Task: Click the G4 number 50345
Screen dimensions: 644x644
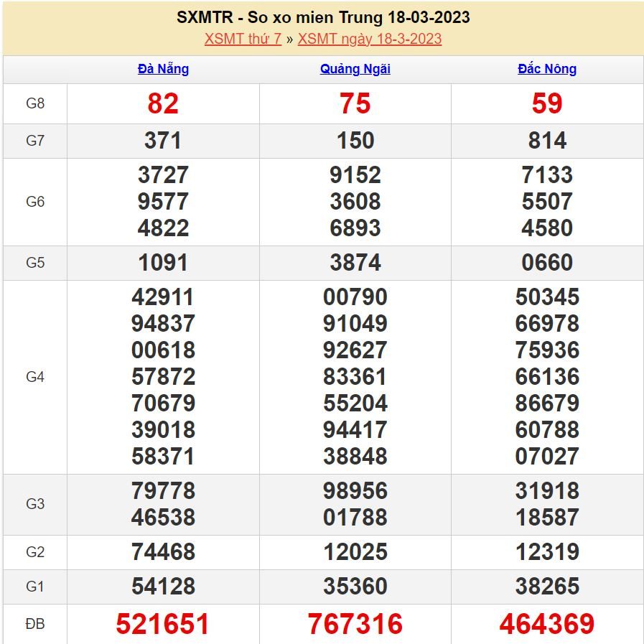Action: (547, 297)
